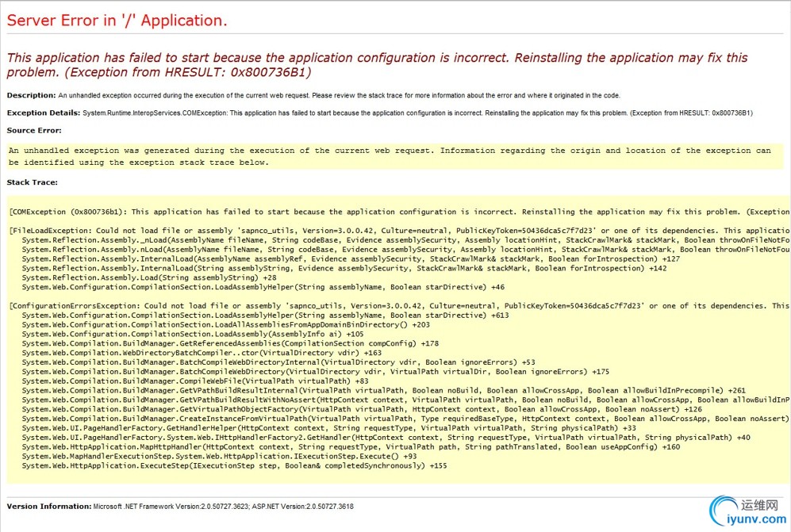Image resolution: width=791 pixels, height=532 pixels.
Task: Click the Assembly.Load(String assemblyString) +28 line
Action: point(149,277)
